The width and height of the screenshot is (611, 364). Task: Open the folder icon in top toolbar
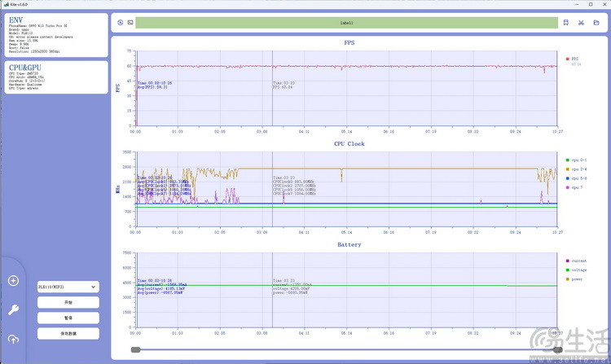pyautogui.click(x=596, y=23)
